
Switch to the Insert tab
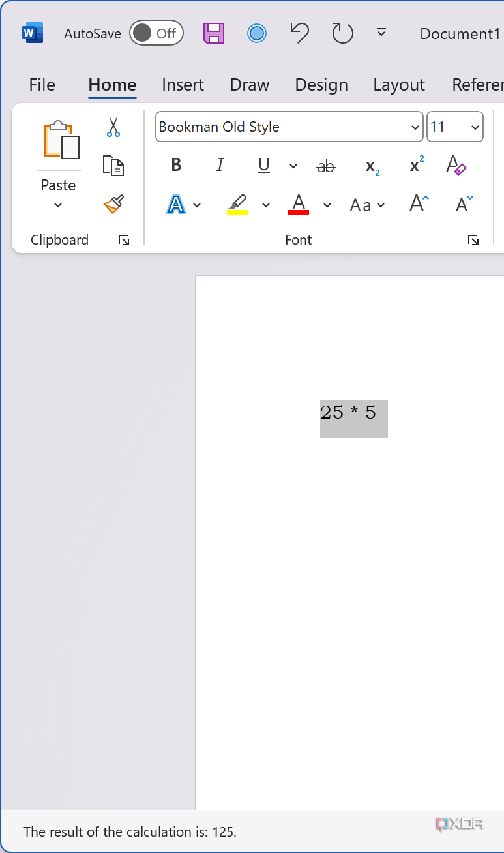pyautogui.click(x=183, y=85)
